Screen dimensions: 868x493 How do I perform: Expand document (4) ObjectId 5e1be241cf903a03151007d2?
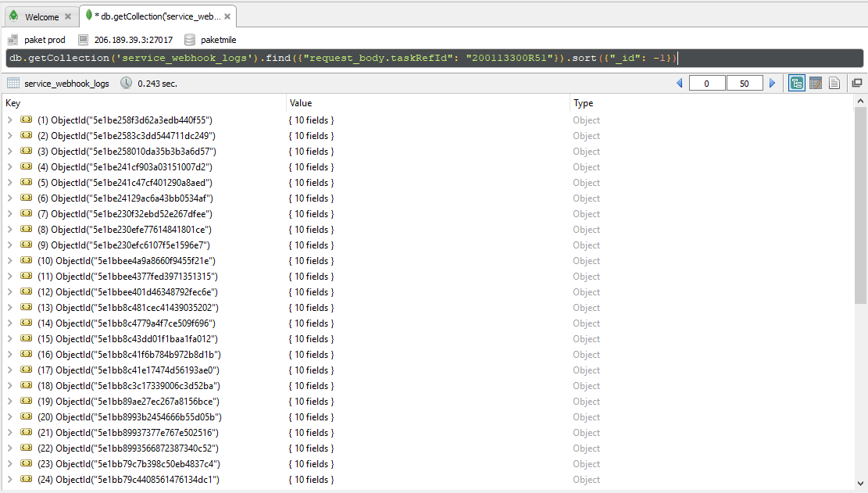pyautogui.click(x=10, y=166)
